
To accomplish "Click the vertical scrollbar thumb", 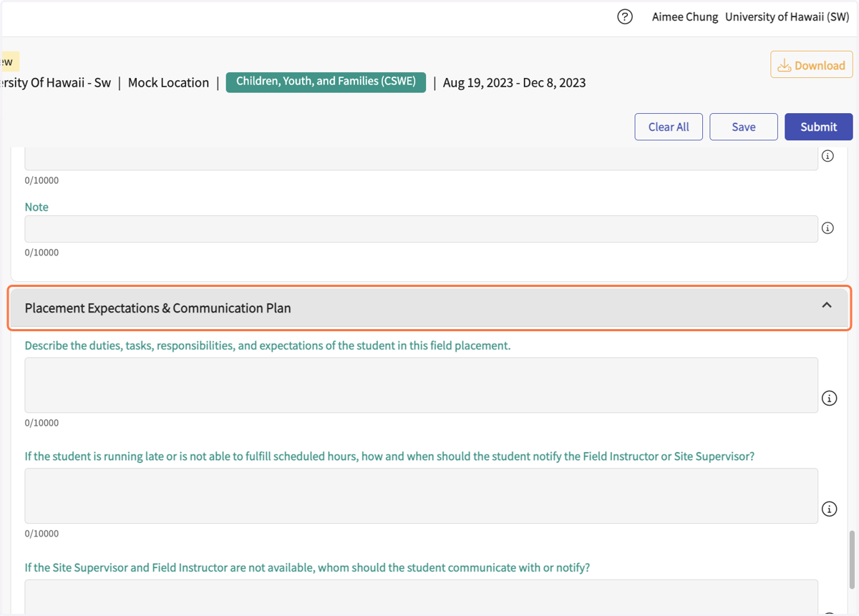I will click(851, 559).
